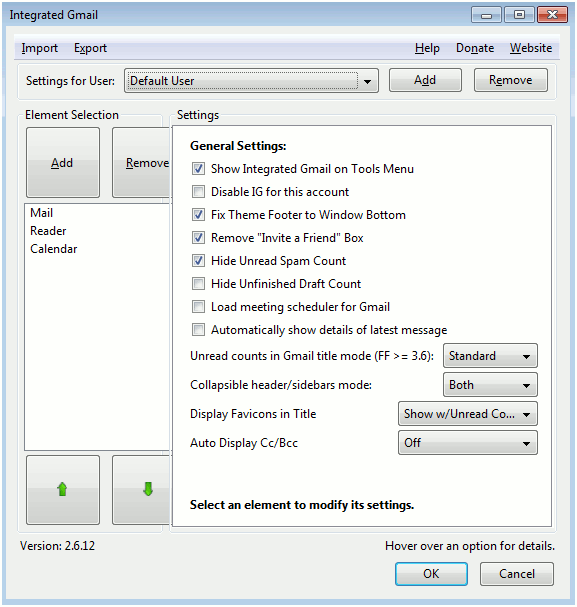Click Remove in Element Selection panel
Viewport: 577px width, 607px height.
[x=142, y=163]
